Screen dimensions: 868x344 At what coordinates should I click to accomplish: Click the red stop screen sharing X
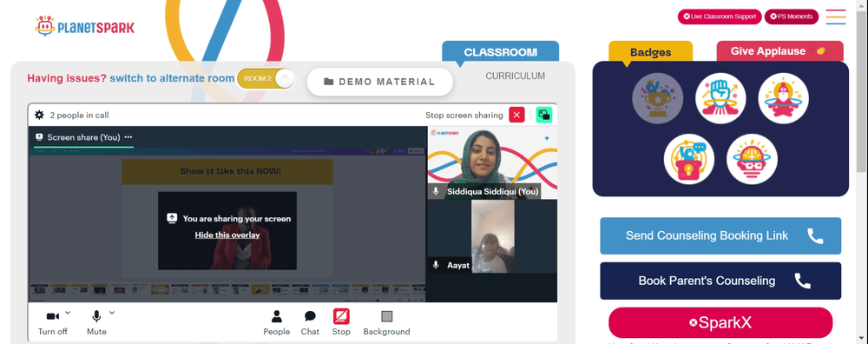pyautogui.click(x=516, y=115)
